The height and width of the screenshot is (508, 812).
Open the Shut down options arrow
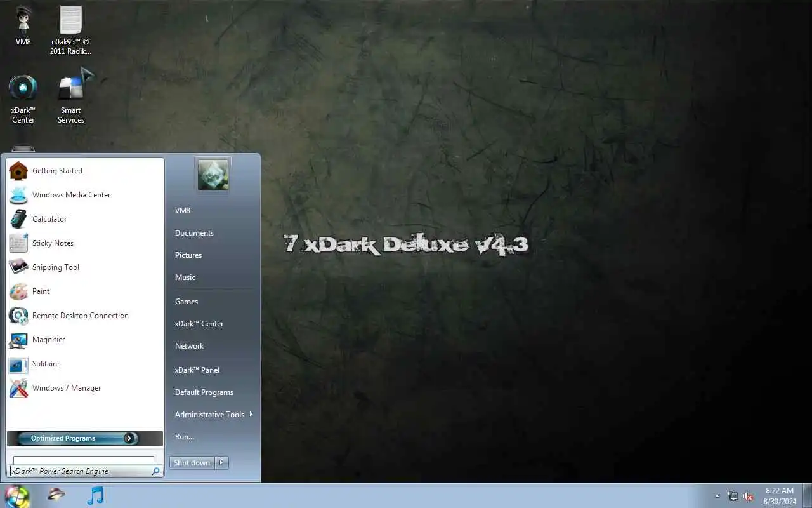click(221, 463)
